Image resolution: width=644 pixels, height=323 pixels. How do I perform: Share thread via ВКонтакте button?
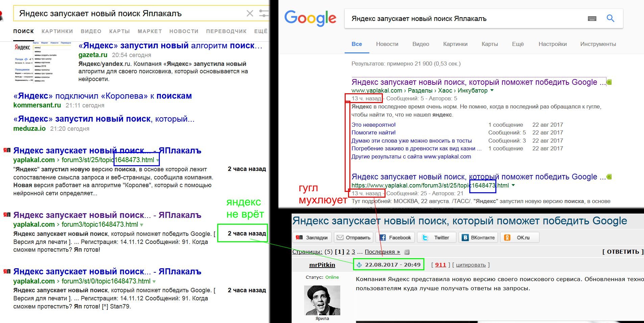coord(478,238)
